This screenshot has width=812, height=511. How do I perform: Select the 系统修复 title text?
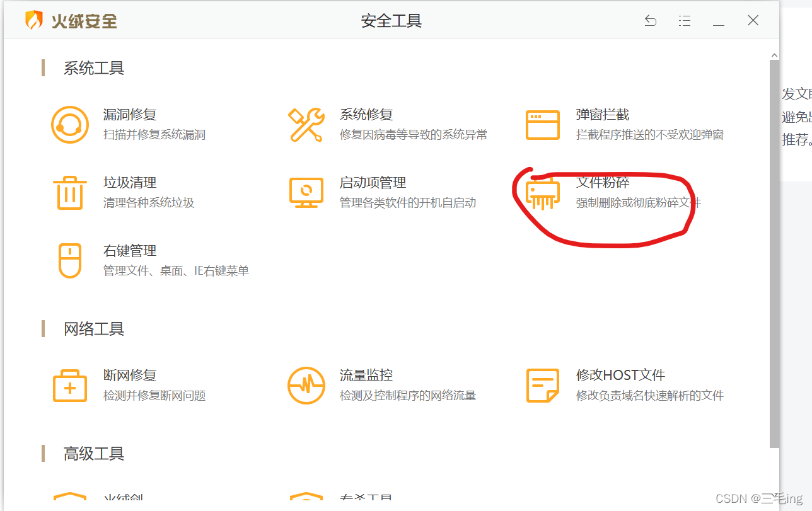(x=366, y=115)
